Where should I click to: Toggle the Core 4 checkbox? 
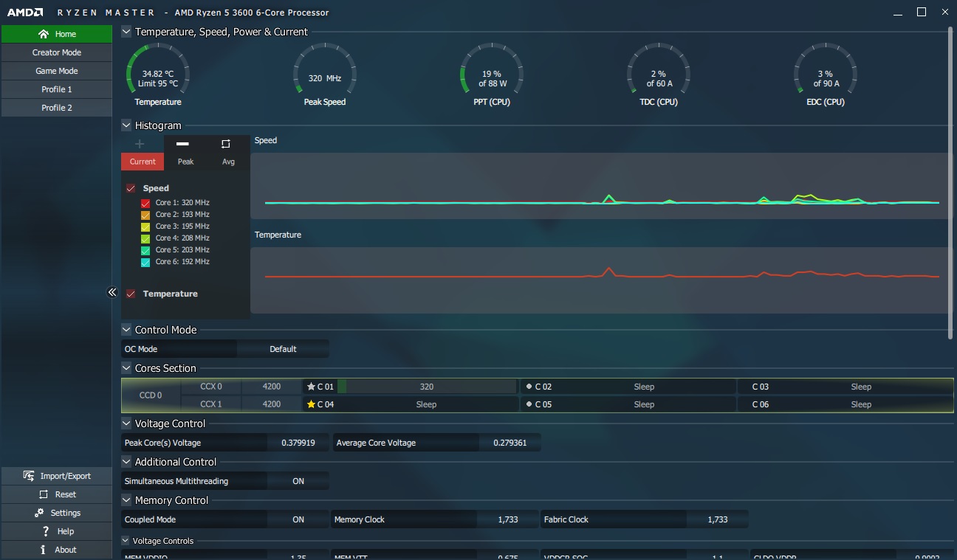click(x=145, y=238)
